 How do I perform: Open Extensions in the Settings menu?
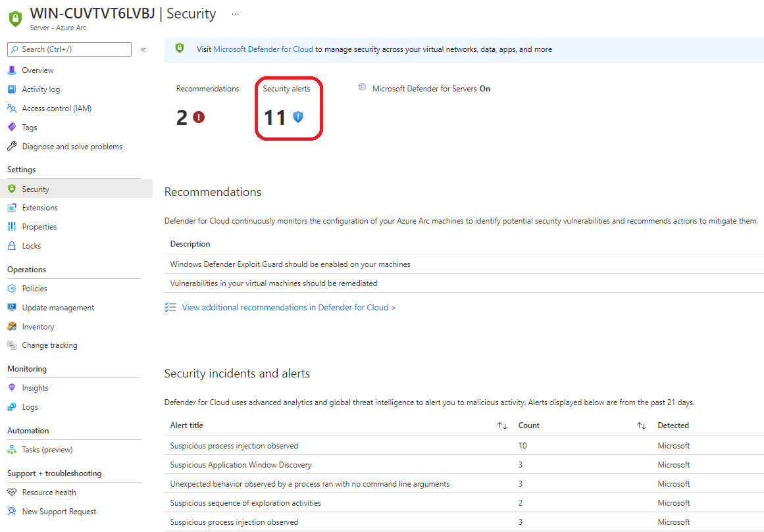click(x=39, y=208)
